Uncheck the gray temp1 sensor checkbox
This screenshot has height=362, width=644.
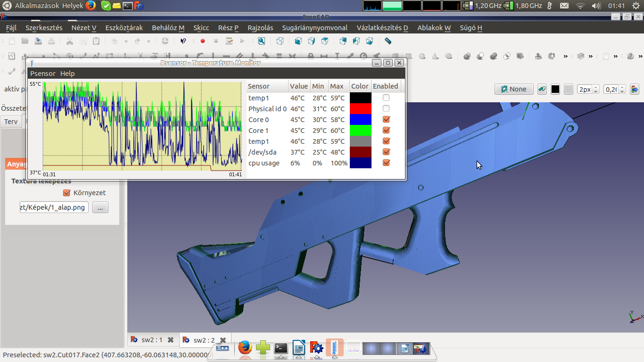tap(386, 141)
